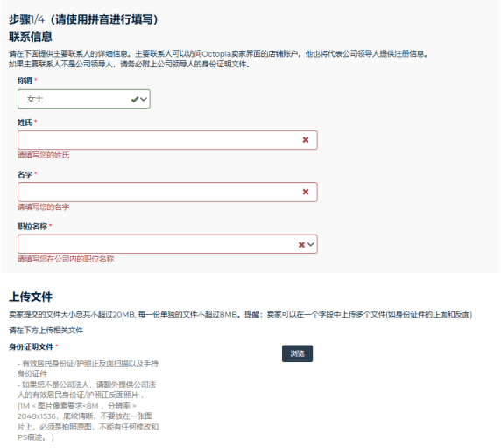This screenshot has height=448, width=501.
Task: Click the 上传文件 section heading
Action: click(x=31, y=297)
